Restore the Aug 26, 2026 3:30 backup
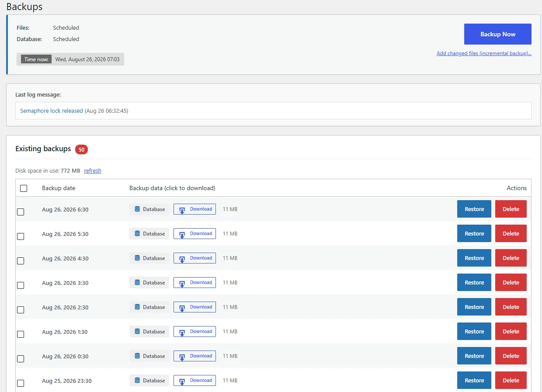This screenshot has width=542, height=392. pos(474,282)
